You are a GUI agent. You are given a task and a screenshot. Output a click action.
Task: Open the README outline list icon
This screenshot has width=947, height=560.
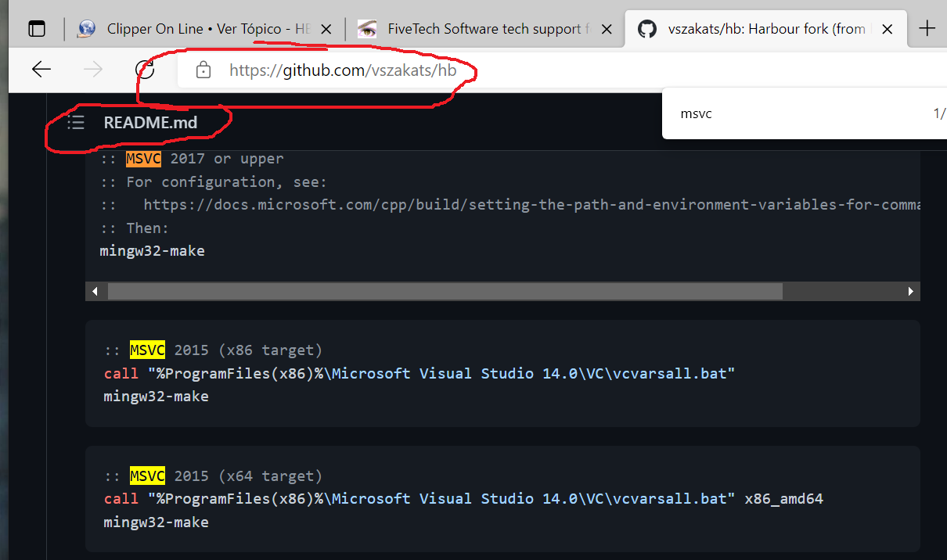coord(76,123)
